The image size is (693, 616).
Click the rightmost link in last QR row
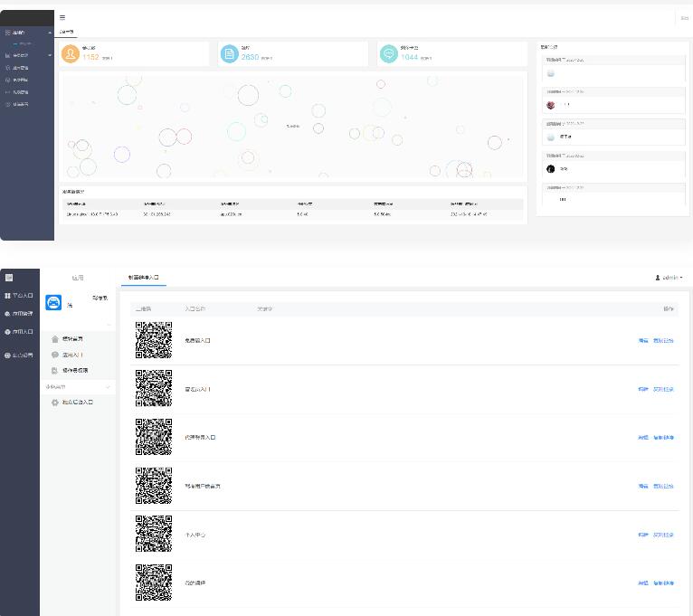coord(663,583)
